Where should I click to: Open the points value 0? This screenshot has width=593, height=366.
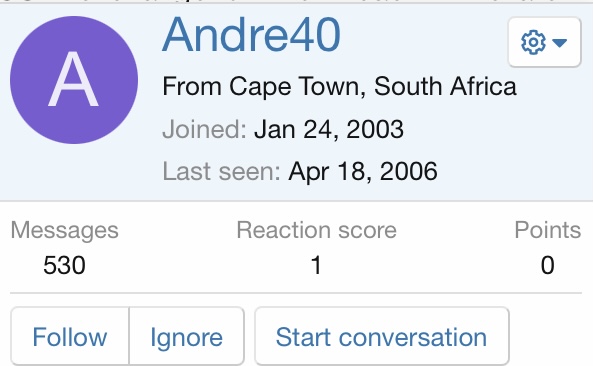548,265
